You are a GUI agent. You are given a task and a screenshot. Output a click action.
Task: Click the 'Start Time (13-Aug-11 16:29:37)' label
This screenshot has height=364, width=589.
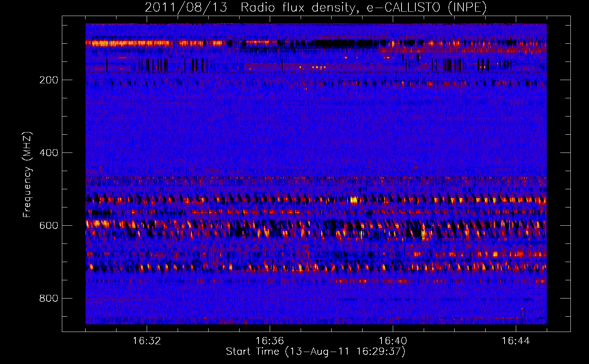pos(316,352)
